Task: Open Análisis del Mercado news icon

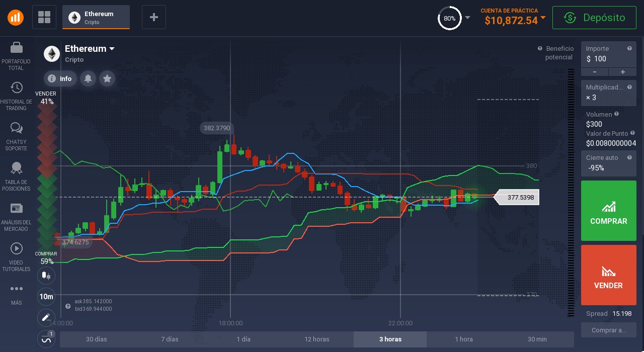Action: tap(16, 208)
